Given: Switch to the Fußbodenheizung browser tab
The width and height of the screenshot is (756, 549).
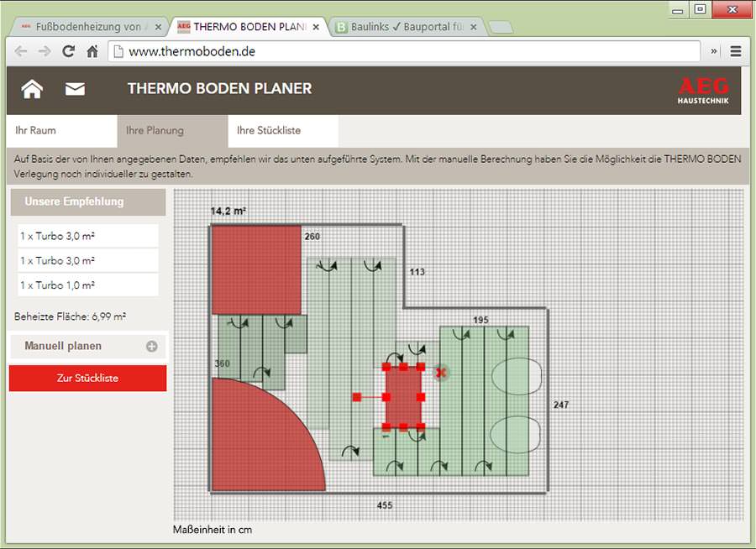Looking at the screenshot, I should 89,27.
